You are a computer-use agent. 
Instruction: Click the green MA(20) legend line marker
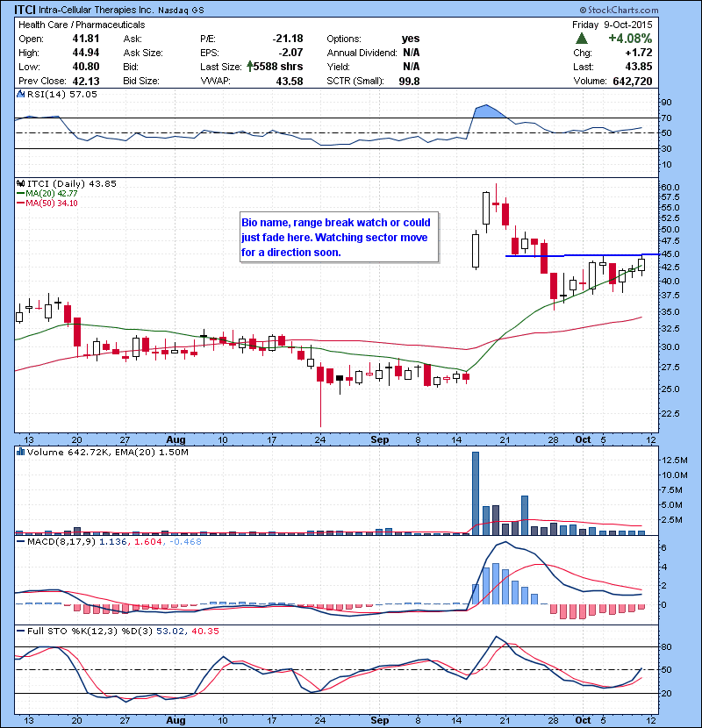click(20, 194)
